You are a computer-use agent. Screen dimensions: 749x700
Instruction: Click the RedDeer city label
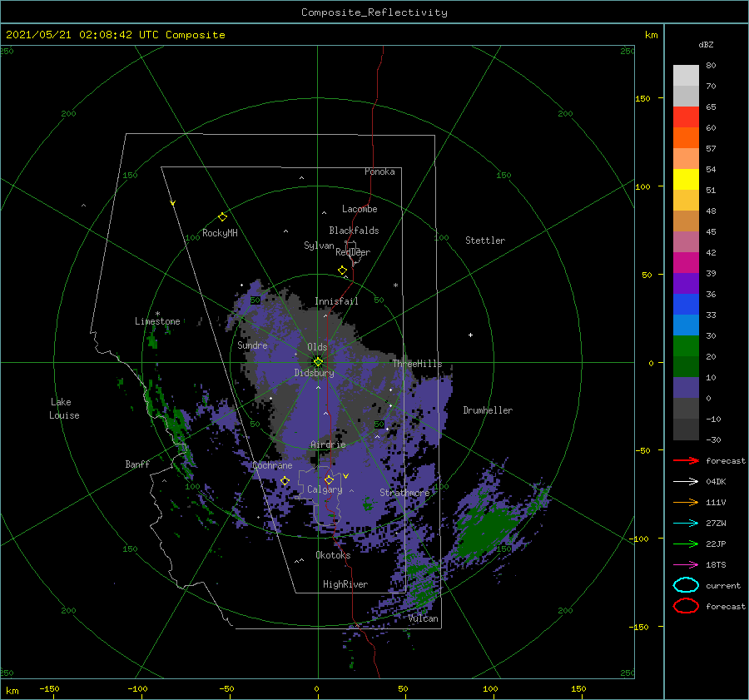353,252
